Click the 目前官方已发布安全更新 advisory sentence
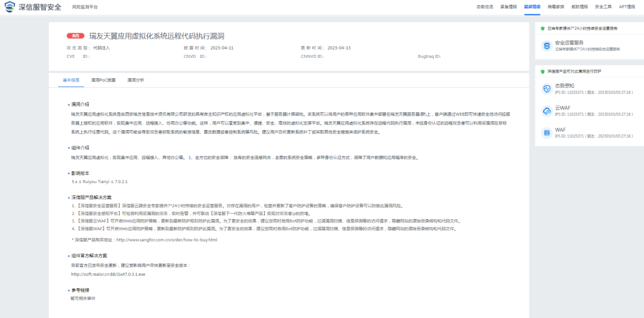644x318 pixels. click(x=131, y=266)
